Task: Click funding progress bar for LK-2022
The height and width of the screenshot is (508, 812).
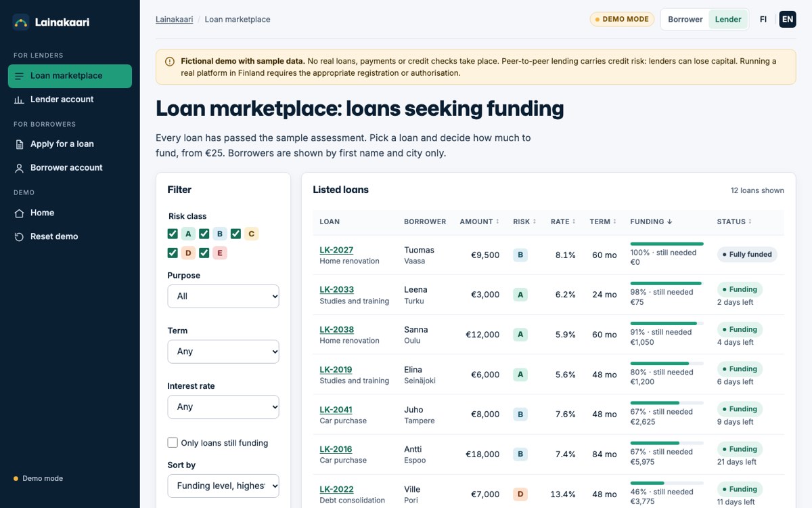Action: (667, 483)
